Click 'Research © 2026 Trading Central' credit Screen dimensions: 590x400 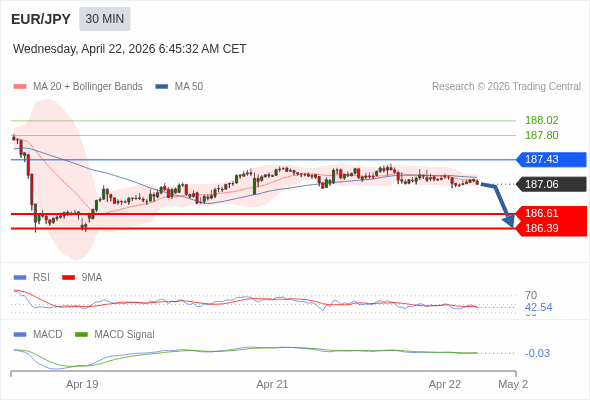[506, 87]
